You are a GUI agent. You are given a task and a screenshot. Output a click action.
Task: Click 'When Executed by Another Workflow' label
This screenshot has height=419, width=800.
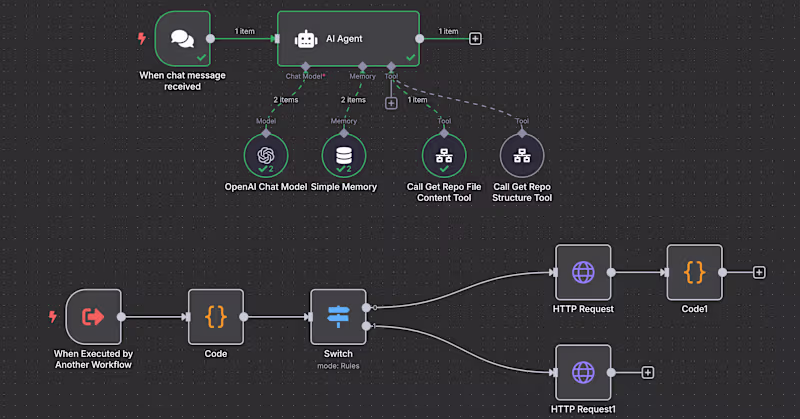[x=93, y=359]
